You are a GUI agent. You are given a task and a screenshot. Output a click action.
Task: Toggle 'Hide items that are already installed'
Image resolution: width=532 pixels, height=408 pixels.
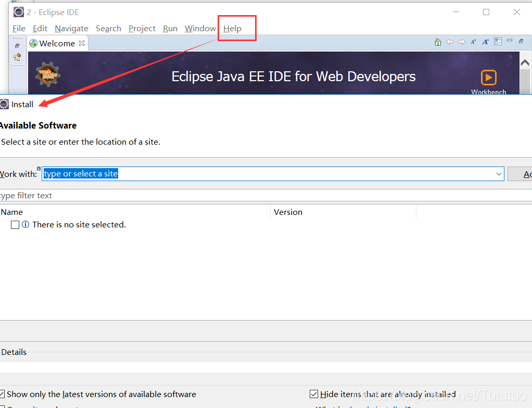point(314,394)
